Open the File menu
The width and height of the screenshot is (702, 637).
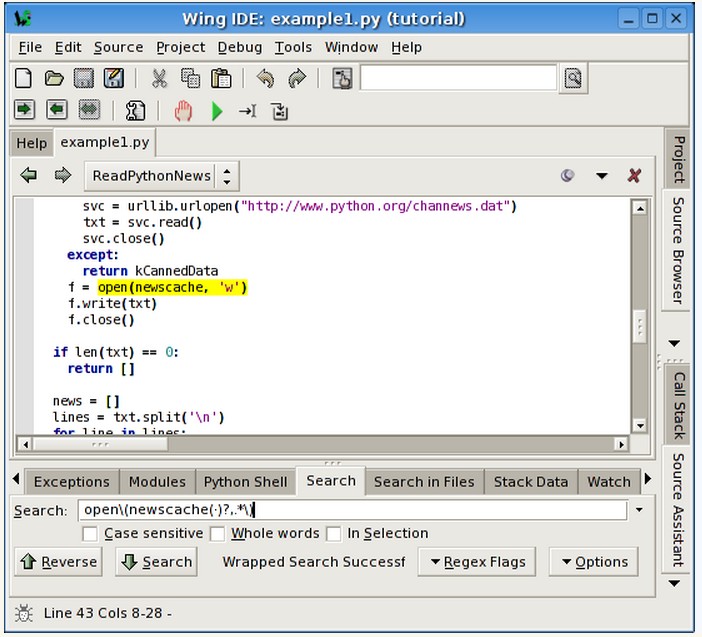(x=30, y=47)
